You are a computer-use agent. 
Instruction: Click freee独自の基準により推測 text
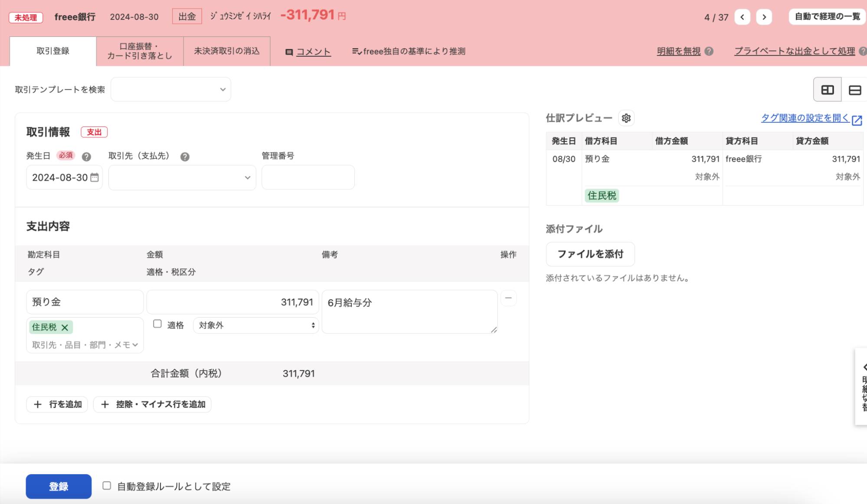[414, 51]
